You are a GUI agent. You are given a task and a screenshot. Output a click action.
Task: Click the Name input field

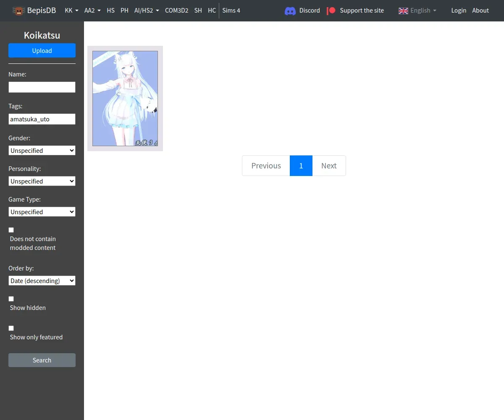coord(42,87)
